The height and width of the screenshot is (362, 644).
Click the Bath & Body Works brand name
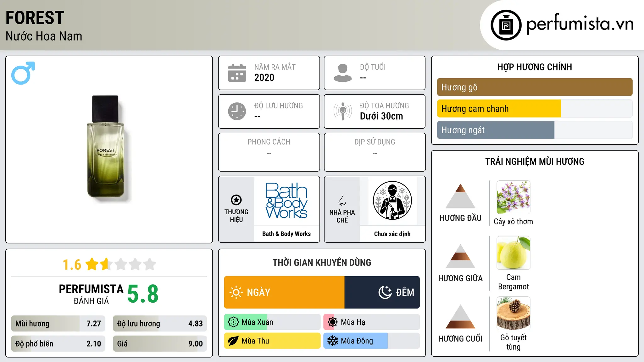pos(286,234)
